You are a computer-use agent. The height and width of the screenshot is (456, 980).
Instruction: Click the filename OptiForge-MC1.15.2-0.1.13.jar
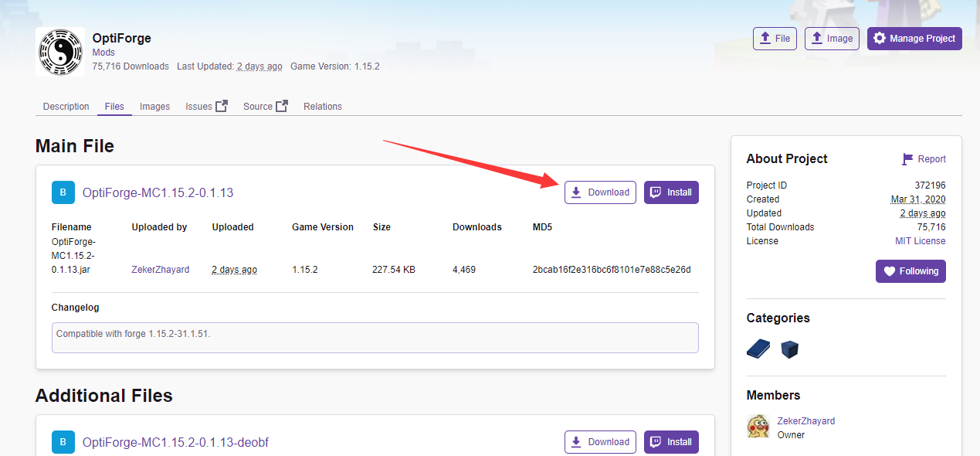tap(74, 256)
